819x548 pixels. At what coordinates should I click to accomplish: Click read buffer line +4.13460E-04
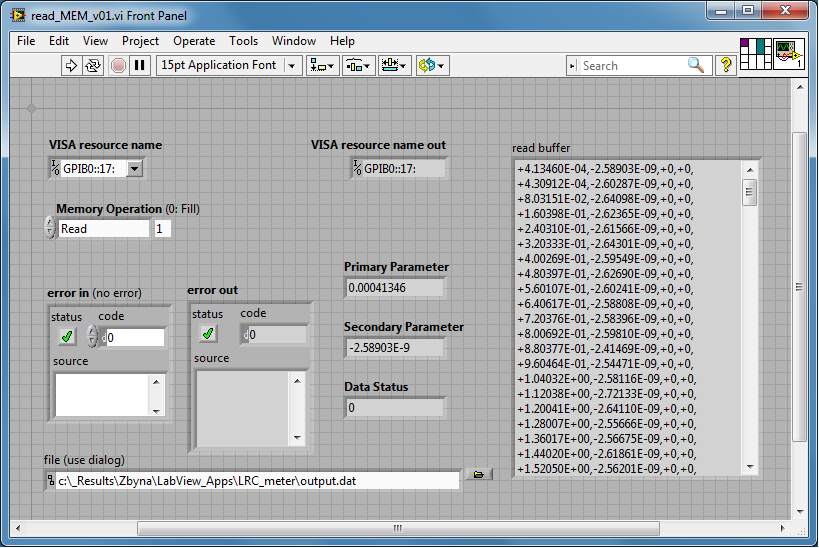point(605,169)
